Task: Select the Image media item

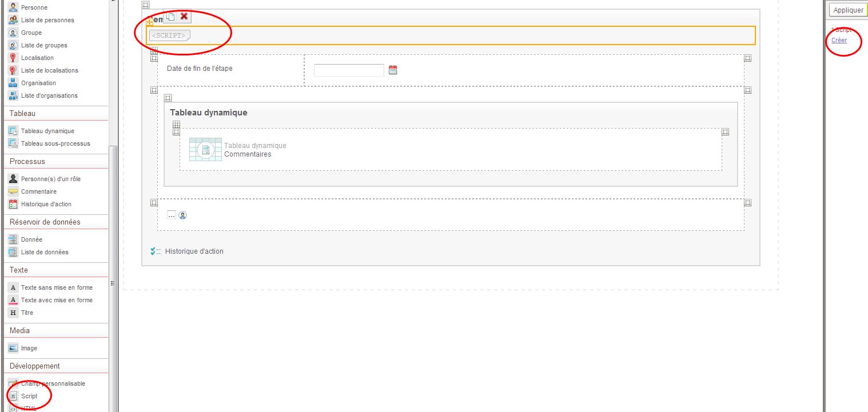Action: point(23,348)
